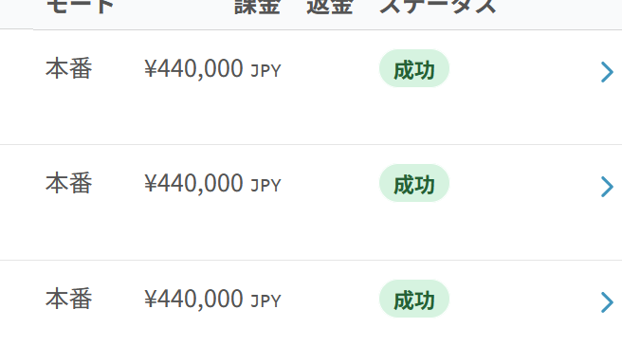Screen dimensions: 622x364
Task: Open the top row's chevron arrow
Action: (x=608, y=72)
